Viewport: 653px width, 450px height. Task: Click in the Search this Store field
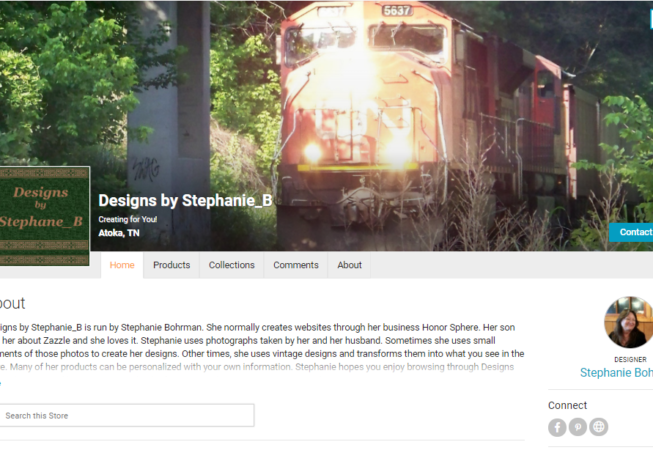coord(126,415)
